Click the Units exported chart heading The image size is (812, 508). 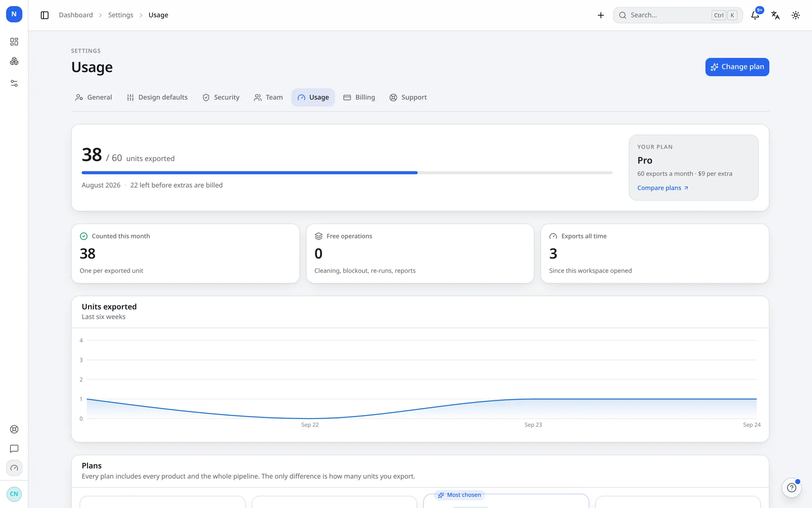[109, 307]
